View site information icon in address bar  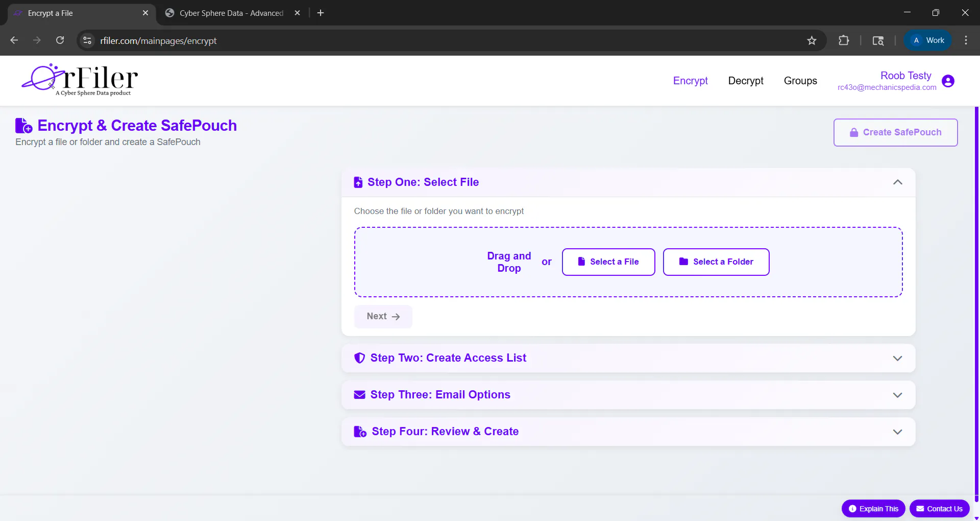(x=87, y=40)
